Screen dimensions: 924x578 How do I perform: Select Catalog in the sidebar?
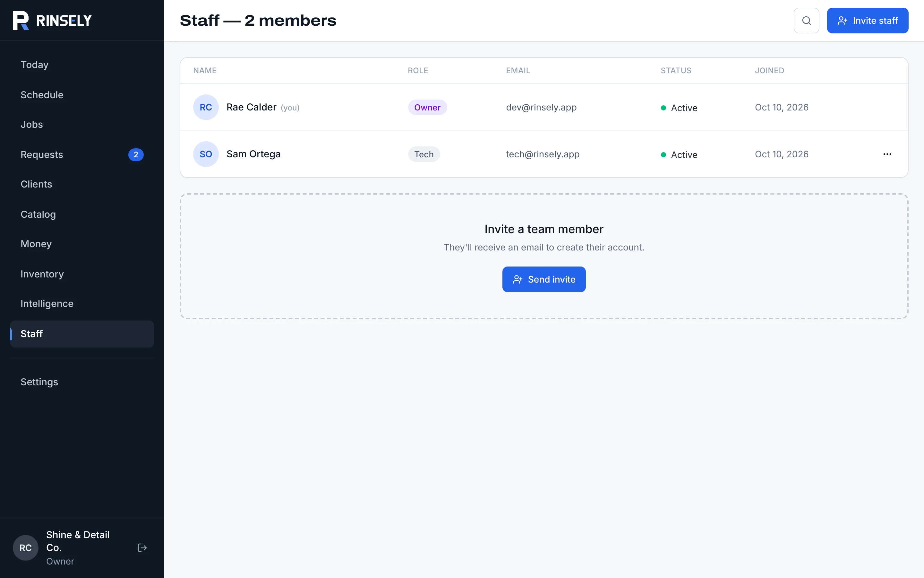coord(82,214)
